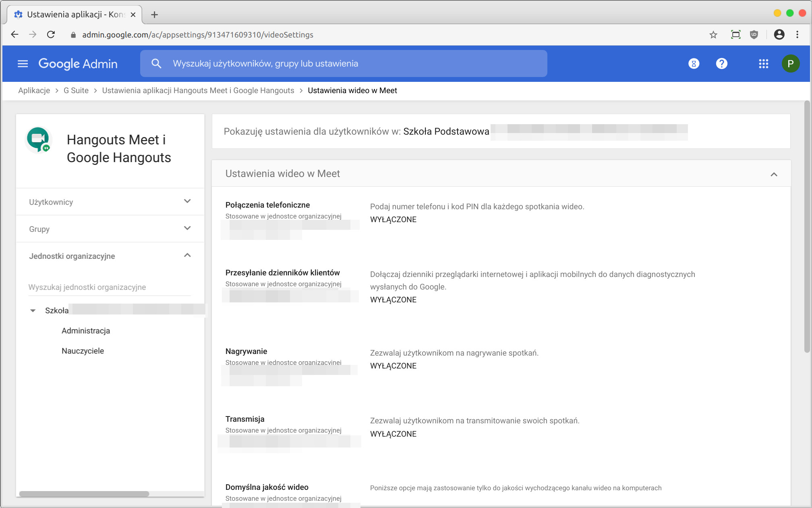Open the Transmisja setting
Image resolution: width=812 pixels, height=508 pixels.
tap(245, 419)
